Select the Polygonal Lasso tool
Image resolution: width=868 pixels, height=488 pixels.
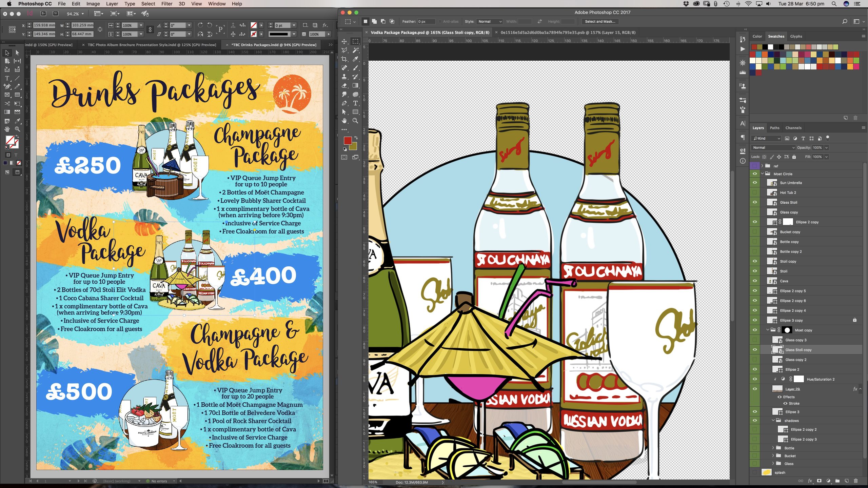[344, 50]
